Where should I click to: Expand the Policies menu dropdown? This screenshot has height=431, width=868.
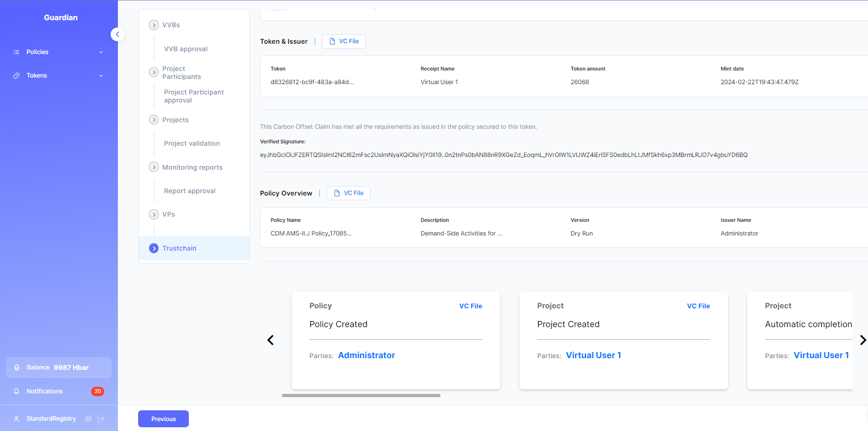[x=101, y=52]
